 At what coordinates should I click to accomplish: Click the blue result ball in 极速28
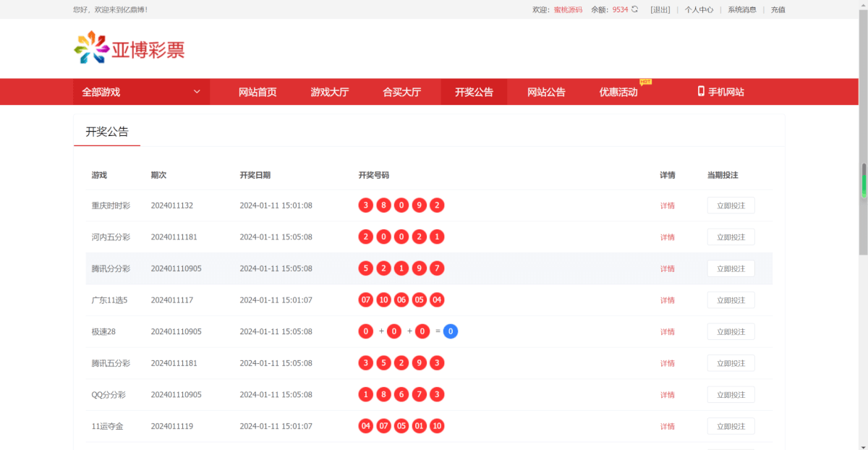[x=451, y=331]
